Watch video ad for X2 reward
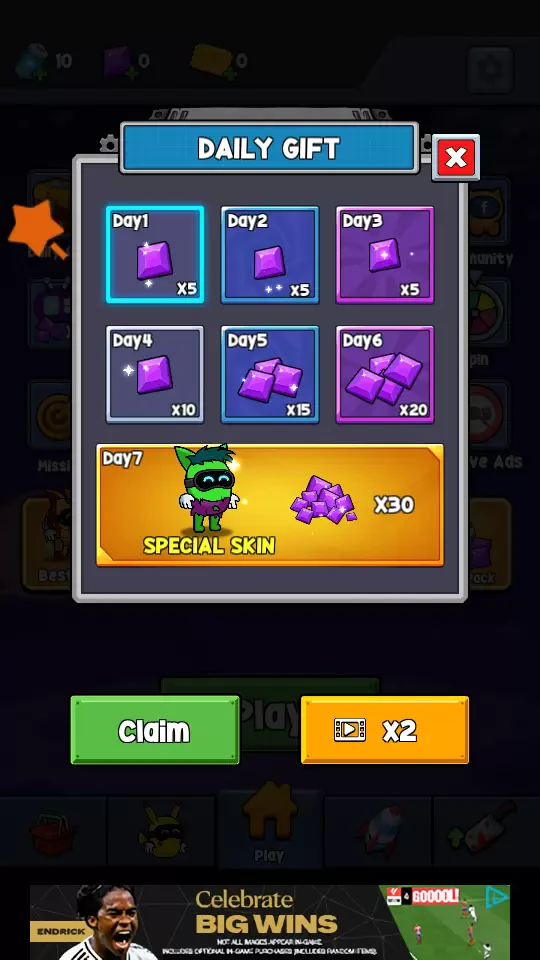The image size is (540, 960). pos(384,730)
